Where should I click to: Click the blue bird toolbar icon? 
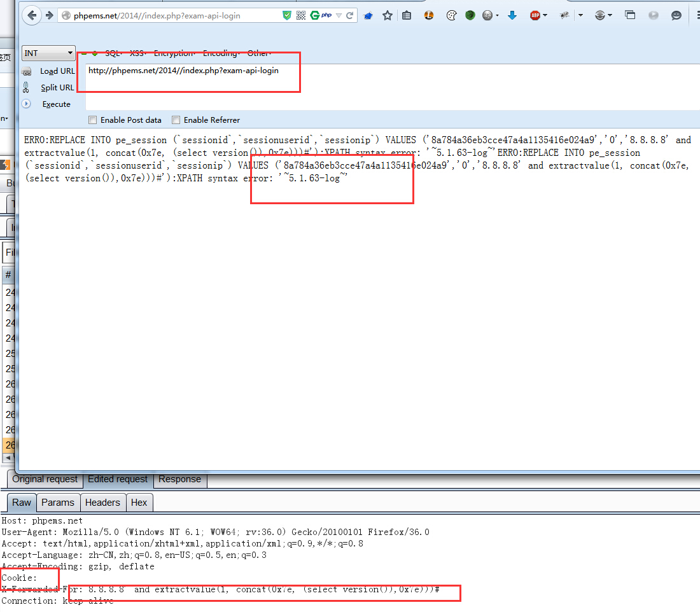[368, 16]
